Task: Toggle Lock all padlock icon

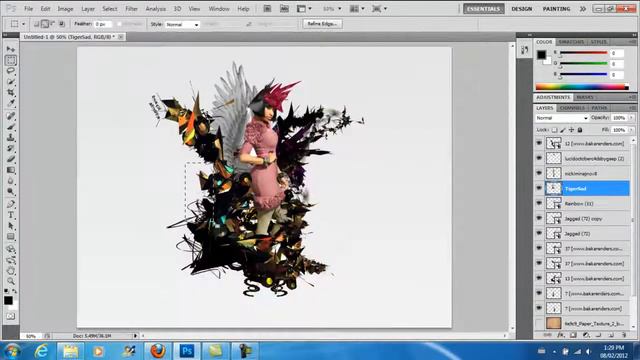Action: (x=580, y=130)
